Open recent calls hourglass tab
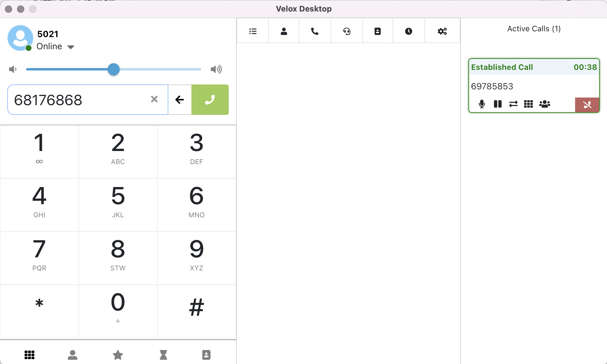Viewport: 607px width, 364px height. coord(163,355)
